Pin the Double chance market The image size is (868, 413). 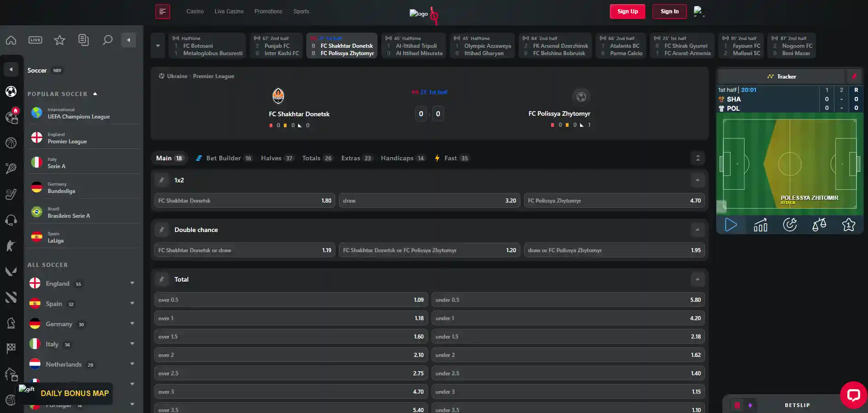pyautogui.click(x=162, y=230)
